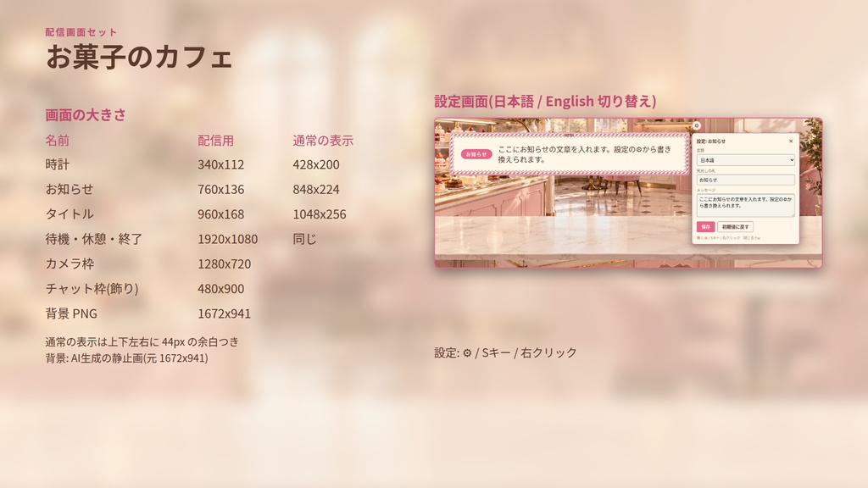Click the shortcut hint text at the panel bottom

coord(728,238)
